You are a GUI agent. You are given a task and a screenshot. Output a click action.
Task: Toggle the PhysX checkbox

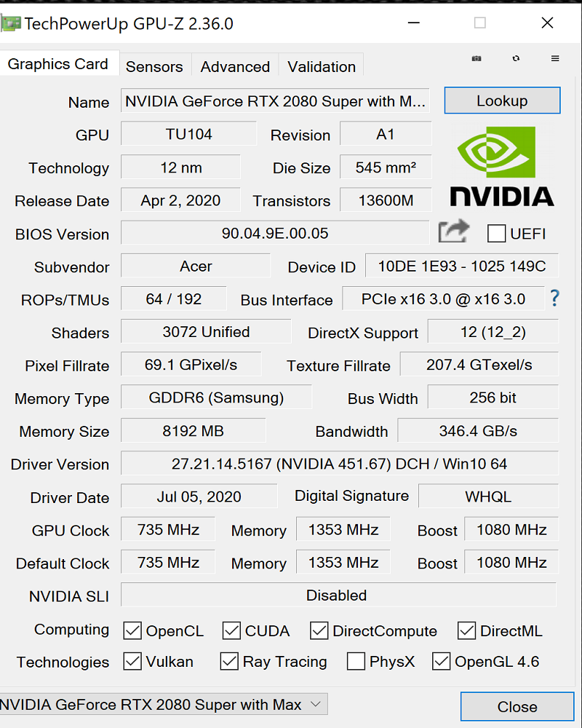pyautogui.click(x=356, y=661)
